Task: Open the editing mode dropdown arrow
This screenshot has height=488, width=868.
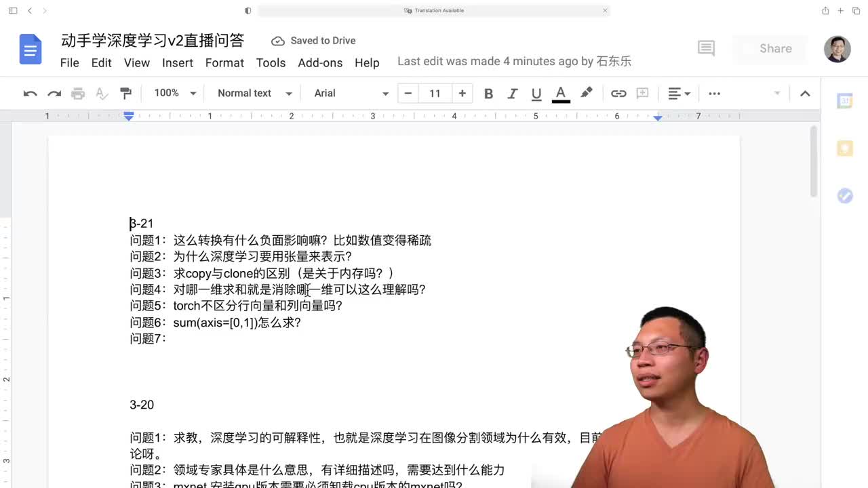Action: [777, 94]
